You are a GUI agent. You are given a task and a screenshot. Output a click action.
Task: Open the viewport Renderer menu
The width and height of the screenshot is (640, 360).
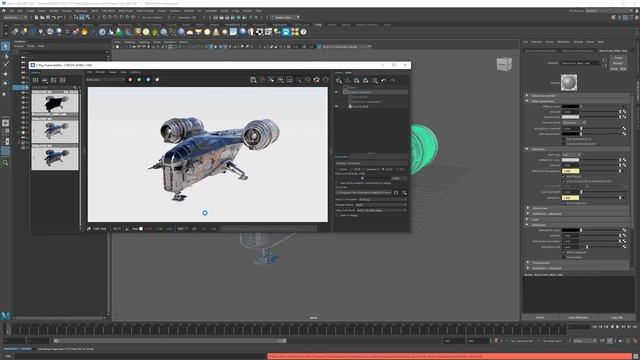(x=170, y=42)
